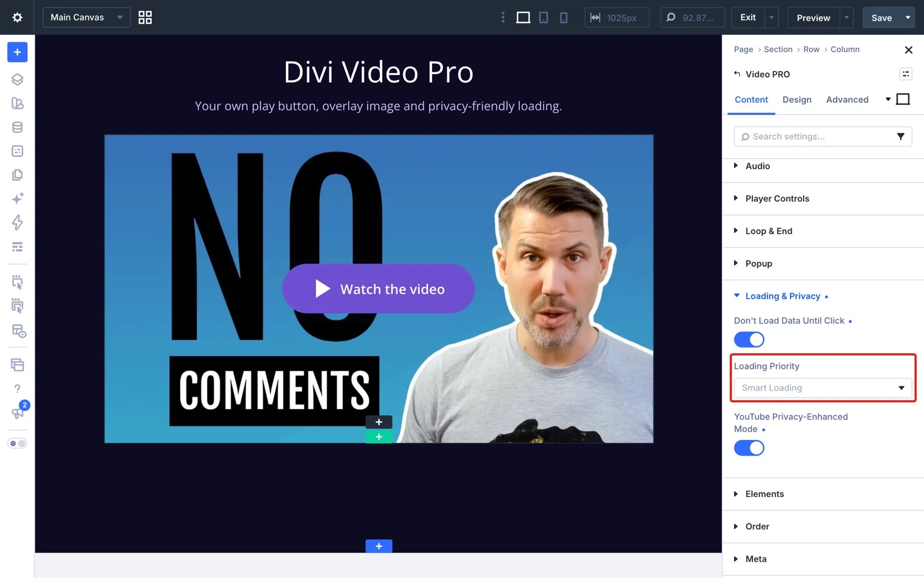924x578 pixels.
Task: Open the canvas grid view icon
Action: click(145, 17)
